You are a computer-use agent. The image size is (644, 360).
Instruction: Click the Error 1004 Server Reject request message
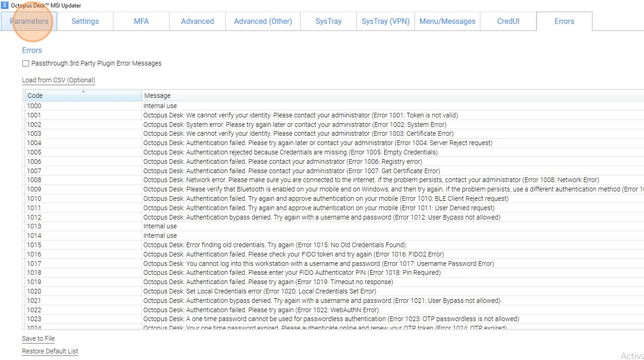click(318, 143)
